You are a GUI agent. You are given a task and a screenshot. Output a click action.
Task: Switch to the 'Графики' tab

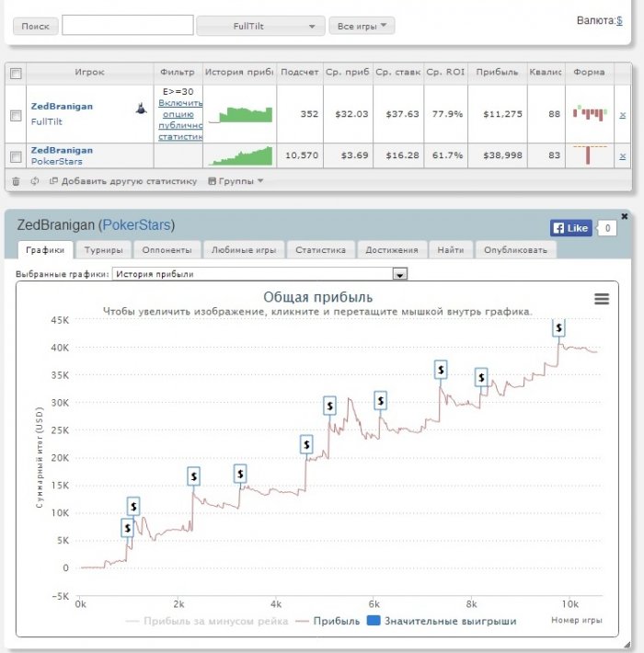tap(45, 250)
